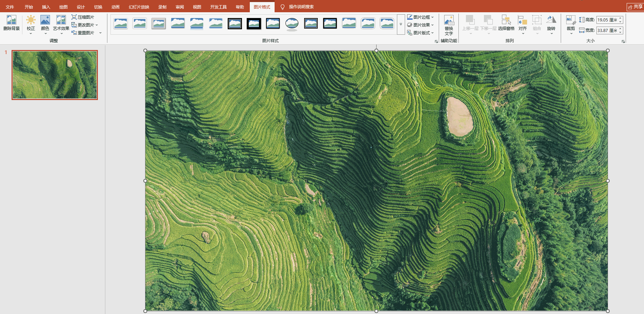Switch to the Insert (插入) tab
This screenshot has width=644, height=314.
tap(46, 7)
